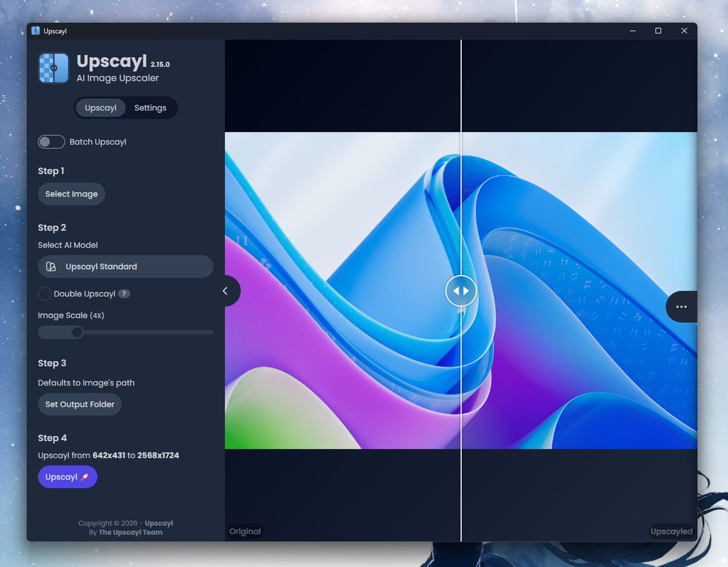Click the comparison slider handle with arrows
Screen dimensions: 728x567
pyautogui.click(x=461, y=291)
